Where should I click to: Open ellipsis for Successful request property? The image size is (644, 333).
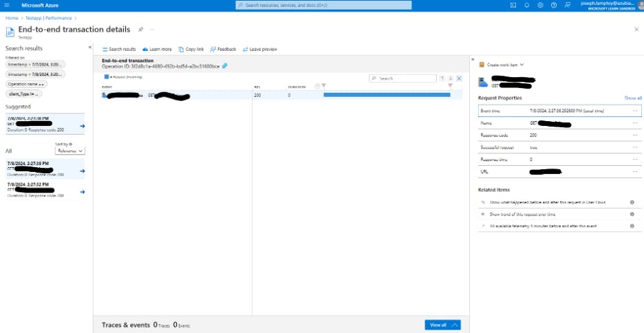[x=635, y=147]
